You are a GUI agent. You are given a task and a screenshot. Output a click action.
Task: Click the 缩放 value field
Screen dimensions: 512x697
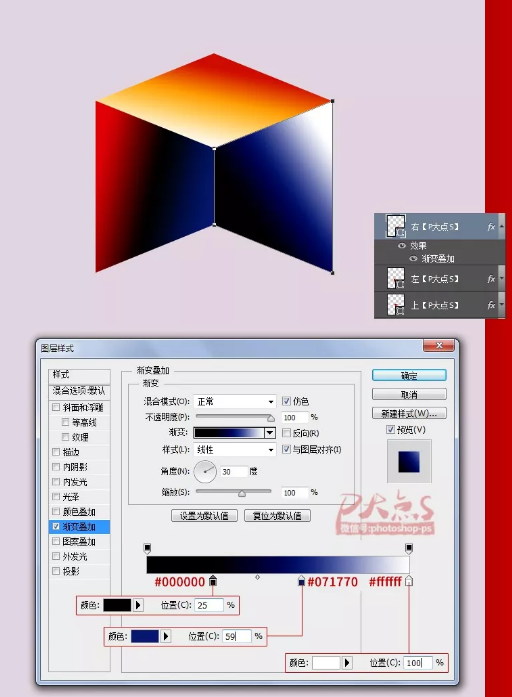(295, 493)
